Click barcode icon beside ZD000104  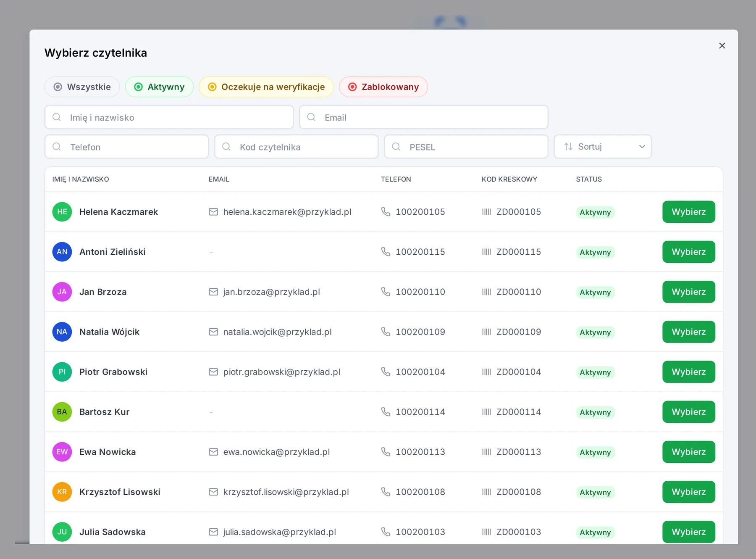pos(486,372)
